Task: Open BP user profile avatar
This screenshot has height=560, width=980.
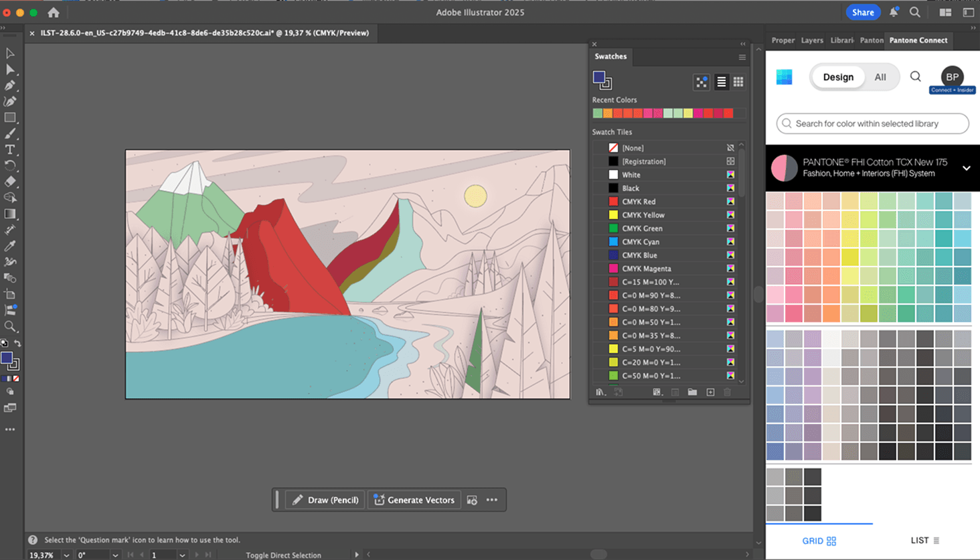Action: (952, 76)
